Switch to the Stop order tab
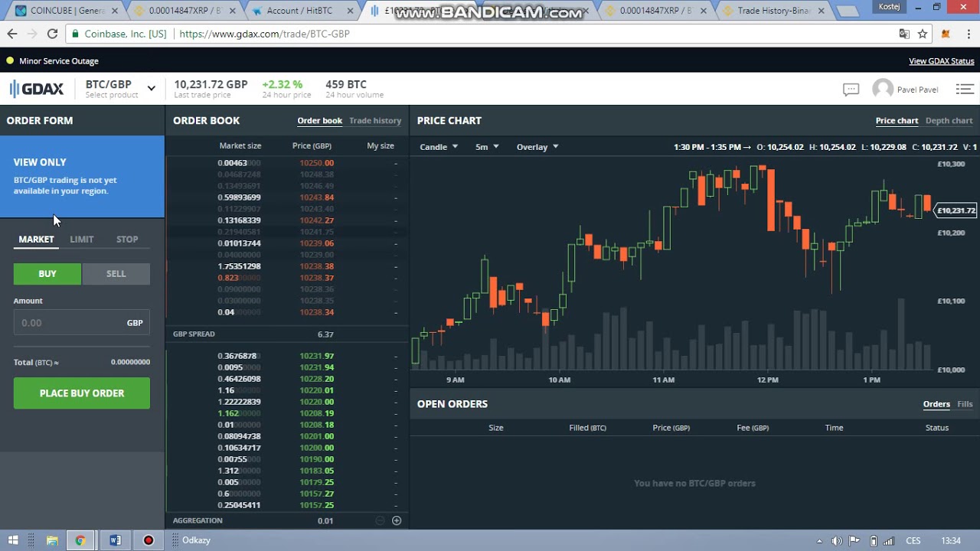 (127, 240)
